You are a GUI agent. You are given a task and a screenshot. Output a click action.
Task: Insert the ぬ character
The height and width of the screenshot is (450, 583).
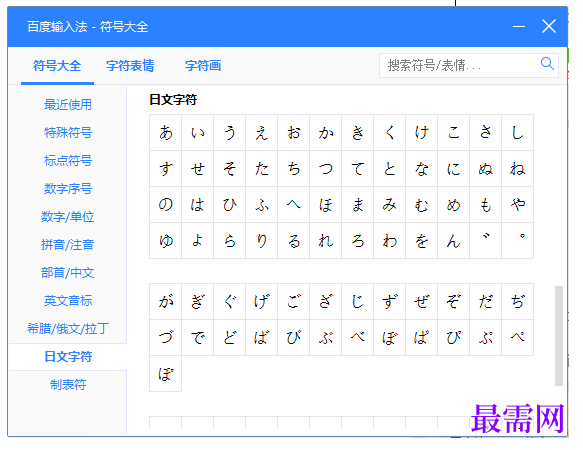tap(485, 169)
